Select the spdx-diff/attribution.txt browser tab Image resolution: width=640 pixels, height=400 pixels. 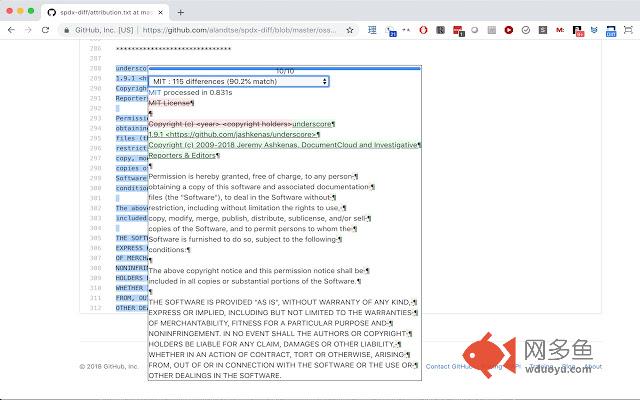coord(105,12)
